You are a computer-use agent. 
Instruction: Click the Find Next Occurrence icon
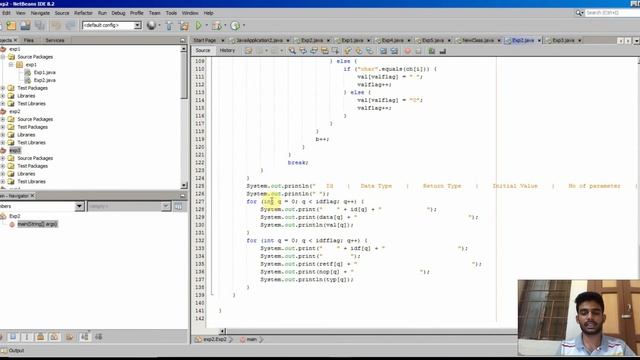tap(314, 51)
